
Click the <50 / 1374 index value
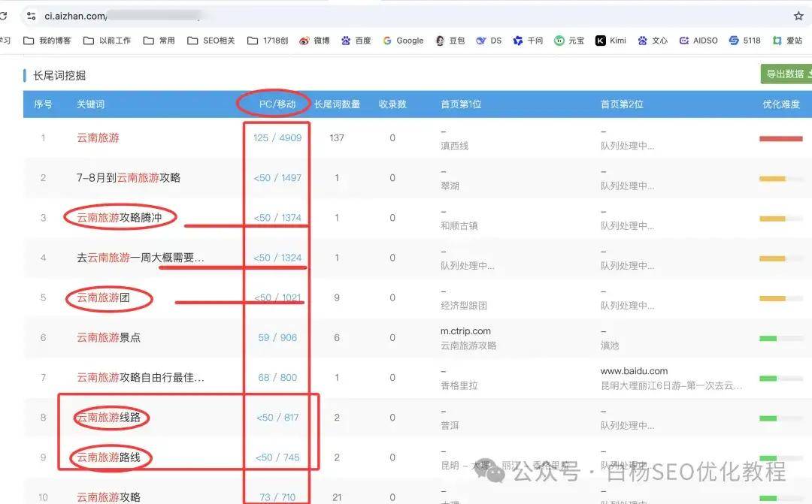(x=277, y=217)
